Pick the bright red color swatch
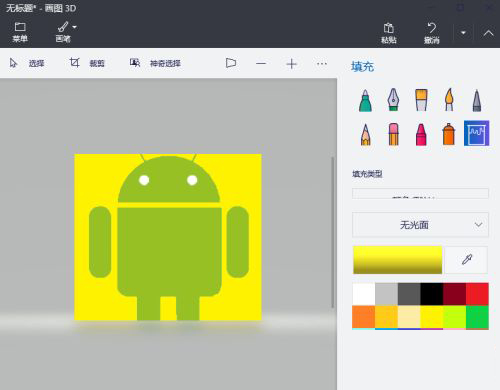 (x=477, y=294)
